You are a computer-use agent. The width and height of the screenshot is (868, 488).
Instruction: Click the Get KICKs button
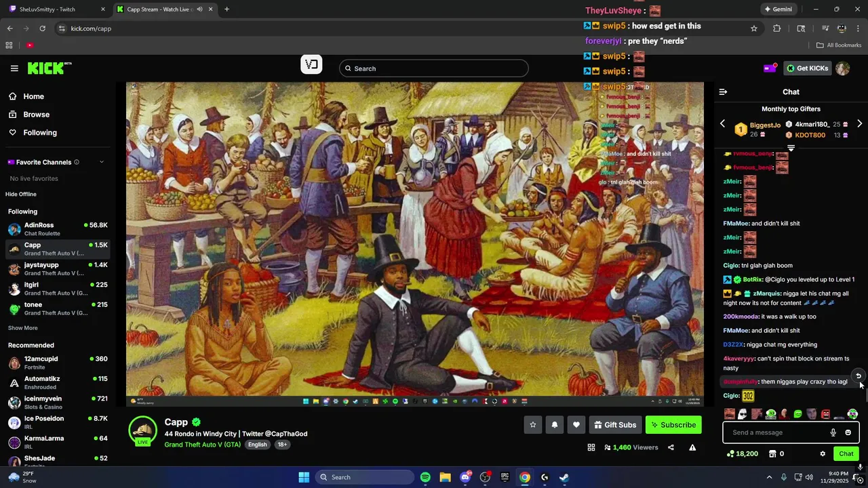click(x=807, y=68)
